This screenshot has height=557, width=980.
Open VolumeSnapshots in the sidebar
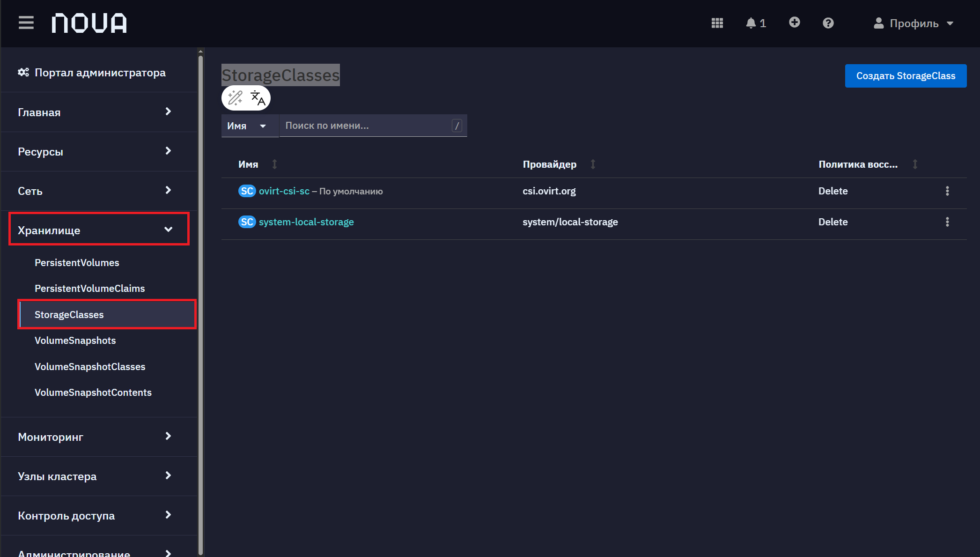point(75,340)
